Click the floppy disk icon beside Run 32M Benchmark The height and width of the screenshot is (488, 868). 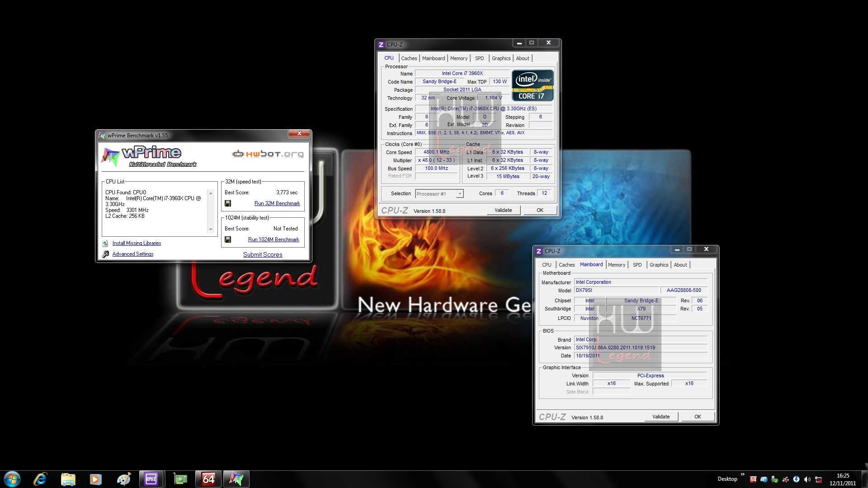[228, 203]
